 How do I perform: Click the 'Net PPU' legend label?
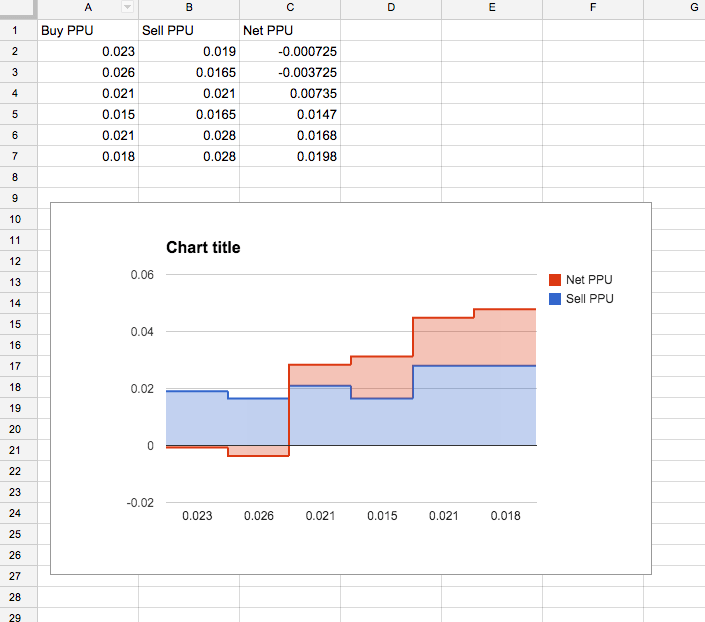pos(589,280)
